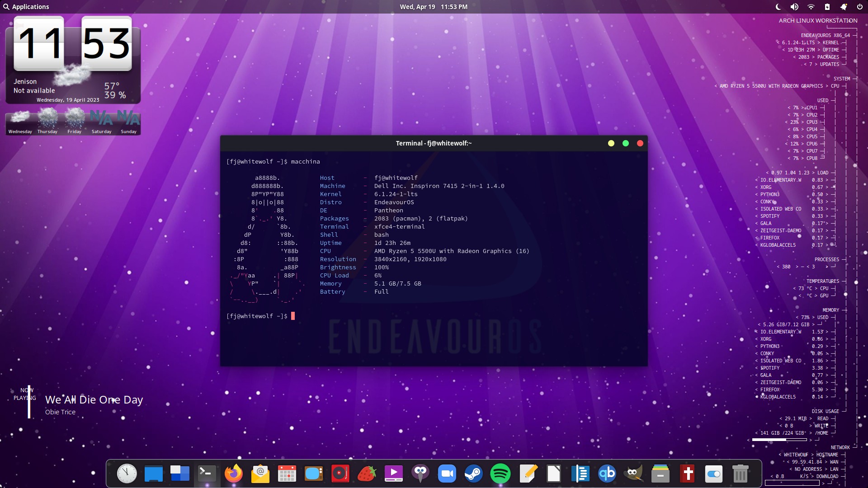
Task: Click the artist name Obie Trice
Action: pos(60,412)
